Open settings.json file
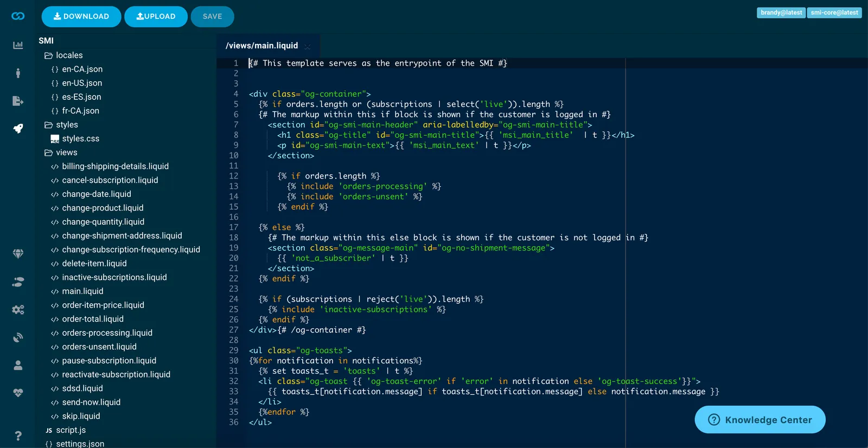 point(75,444)
